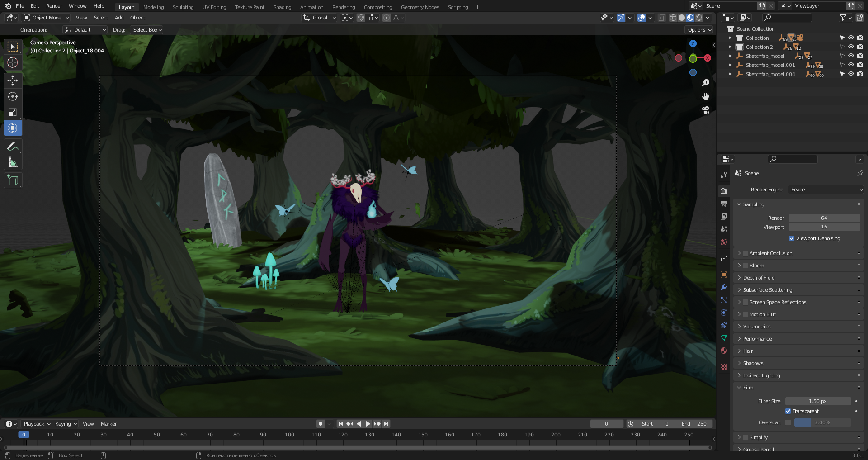
Task: Open the Output properties tab icon
Action: click(x=724, y=204)
